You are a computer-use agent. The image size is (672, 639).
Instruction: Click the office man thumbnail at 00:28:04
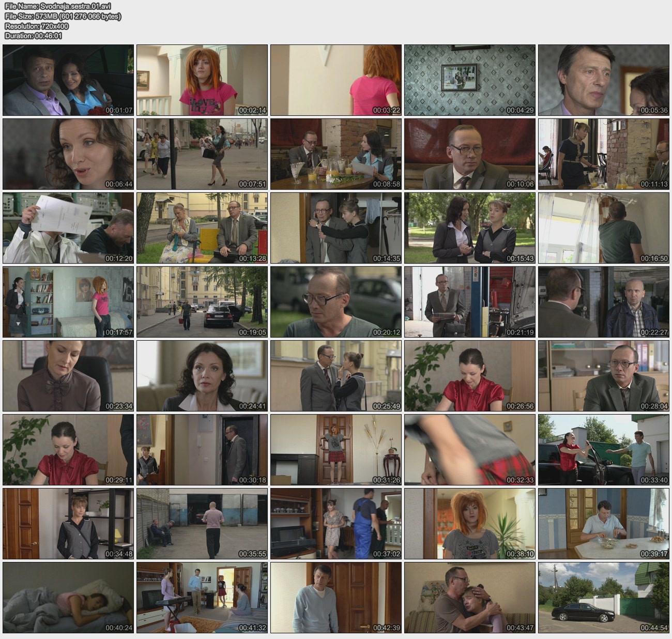coord(604,376)
